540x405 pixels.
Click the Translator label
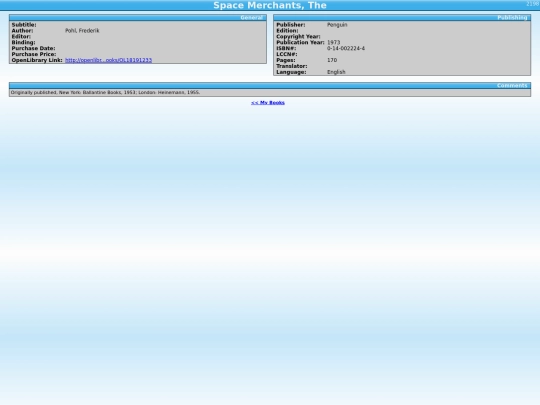292,66
